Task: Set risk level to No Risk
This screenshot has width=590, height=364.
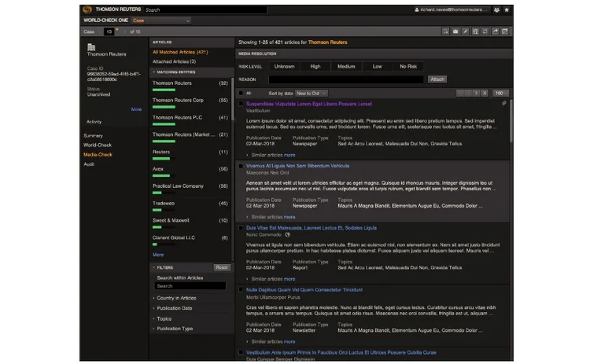Action: point(408,66)
